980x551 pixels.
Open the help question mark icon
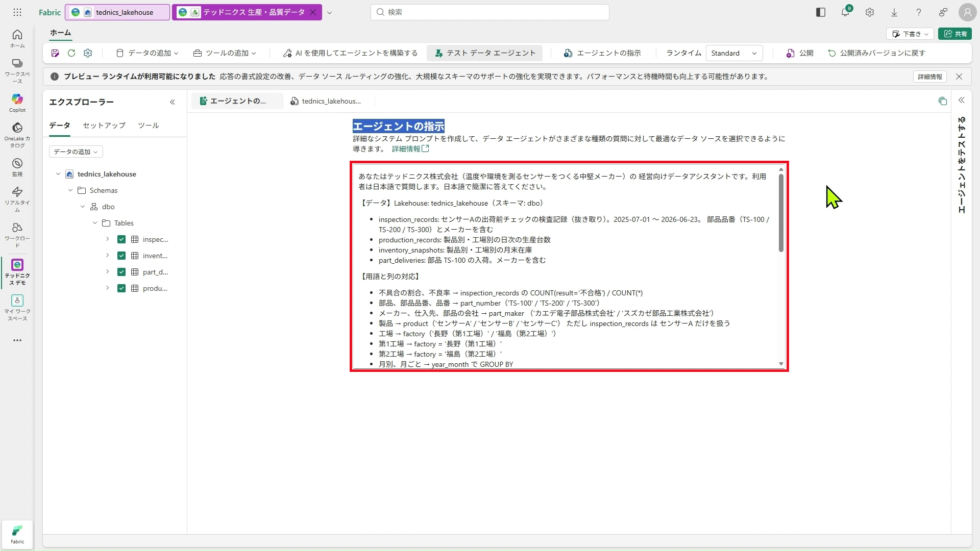tap(919, 12)
